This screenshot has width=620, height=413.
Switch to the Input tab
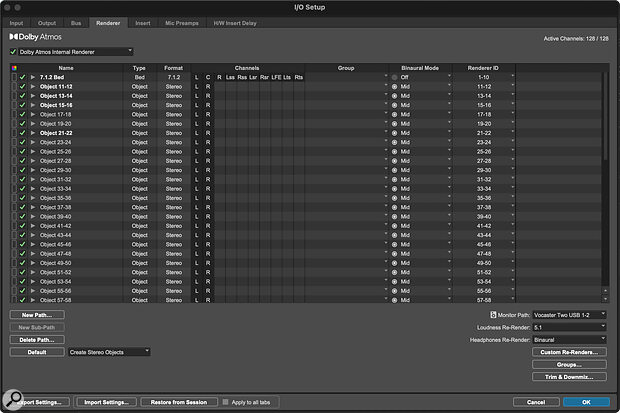click(x=16, y=23)
